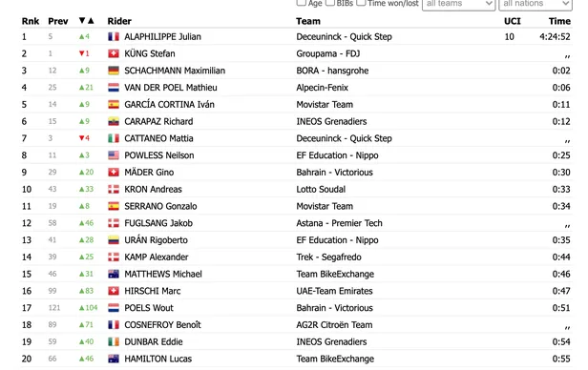This screenshot has height=370, width=588.
Task: Open HIRSCHI Marc rider profile
Action: [x=153, y=291]
